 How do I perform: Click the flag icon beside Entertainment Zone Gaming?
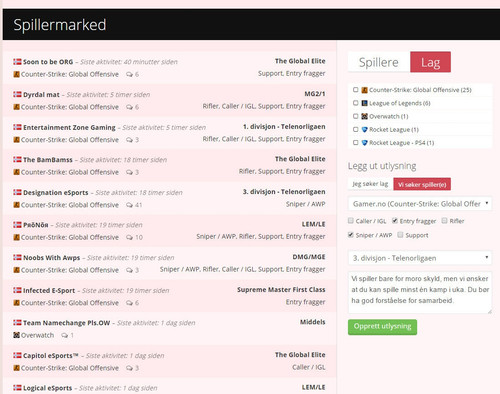(x=17, y=127)
